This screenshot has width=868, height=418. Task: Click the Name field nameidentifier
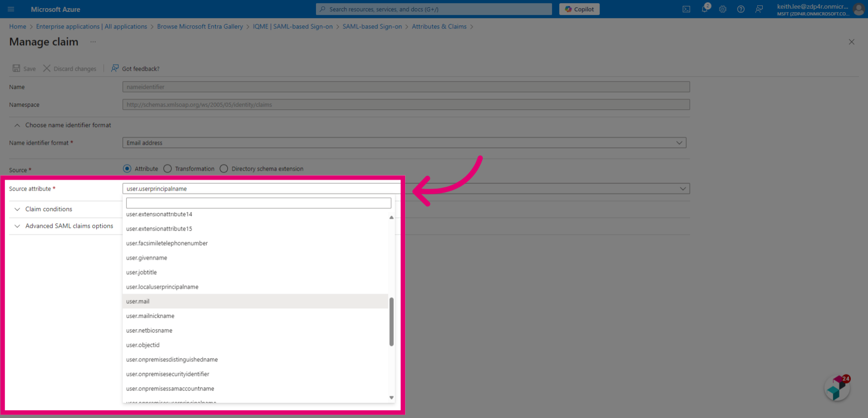(406, 87)
